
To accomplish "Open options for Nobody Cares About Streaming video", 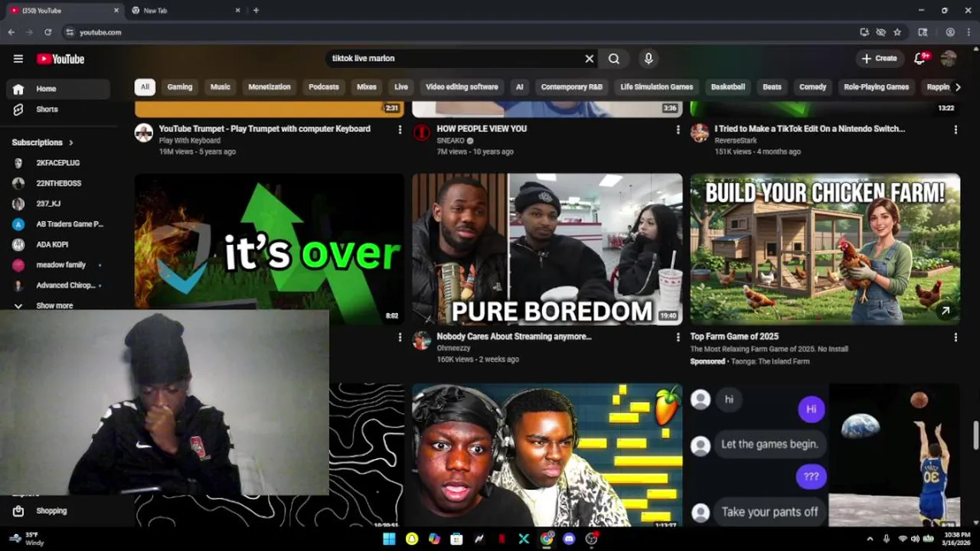I will coord(678,337).
